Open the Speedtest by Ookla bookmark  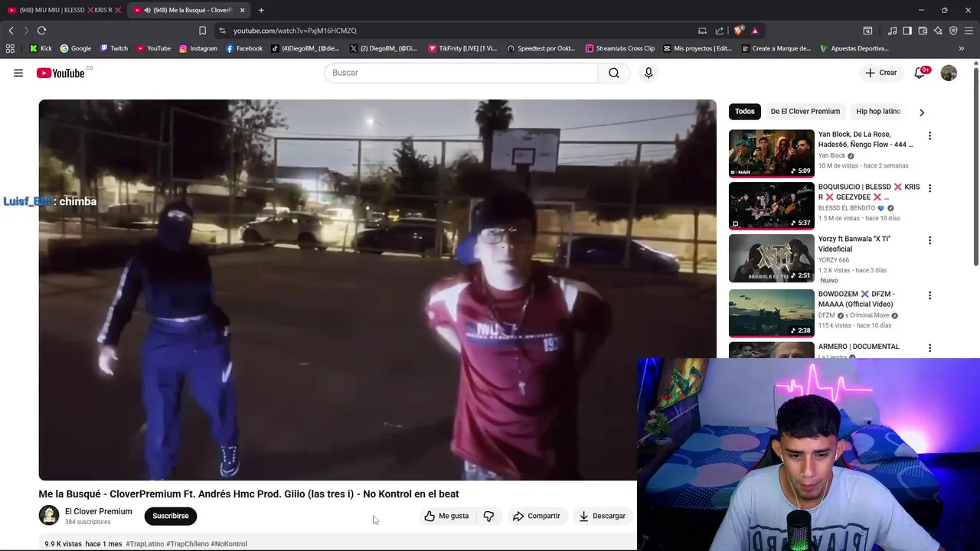(x=541, y=48)
